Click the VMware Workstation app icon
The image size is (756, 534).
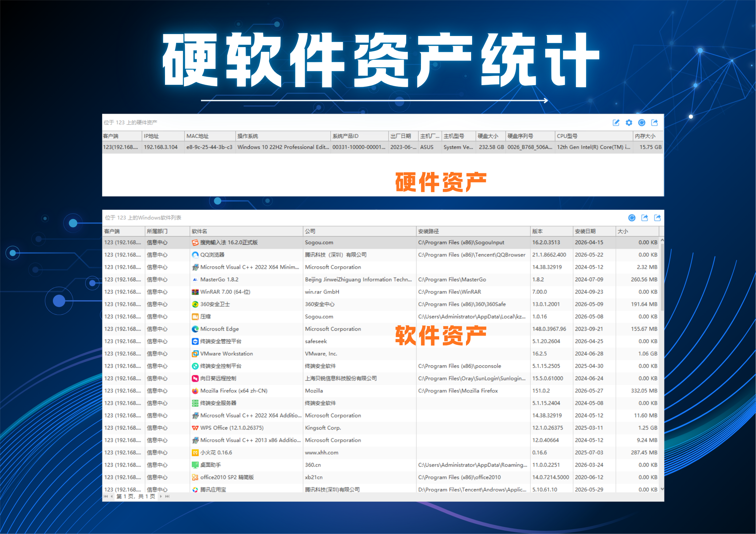195,354
